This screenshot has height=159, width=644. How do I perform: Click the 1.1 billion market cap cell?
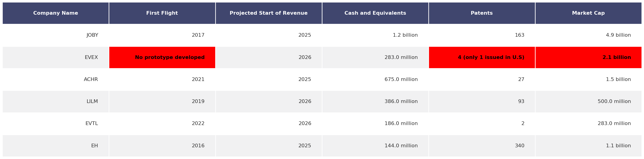[588, 146]
